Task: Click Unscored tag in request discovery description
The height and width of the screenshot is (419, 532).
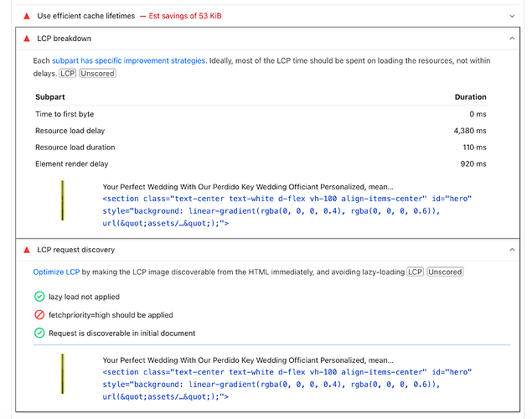Action: 445,272
